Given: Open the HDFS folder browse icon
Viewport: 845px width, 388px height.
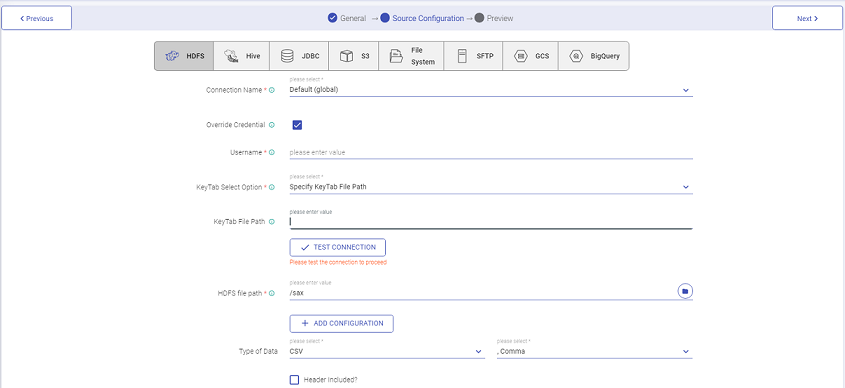Looking at the screenshot, I should coord(685,291).
